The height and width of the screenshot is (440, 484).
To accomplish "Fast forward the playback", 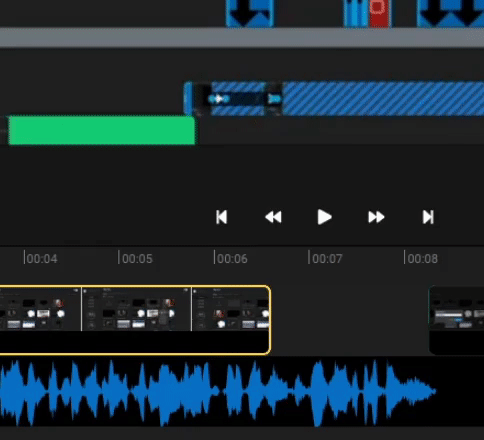I will [376, 217].
